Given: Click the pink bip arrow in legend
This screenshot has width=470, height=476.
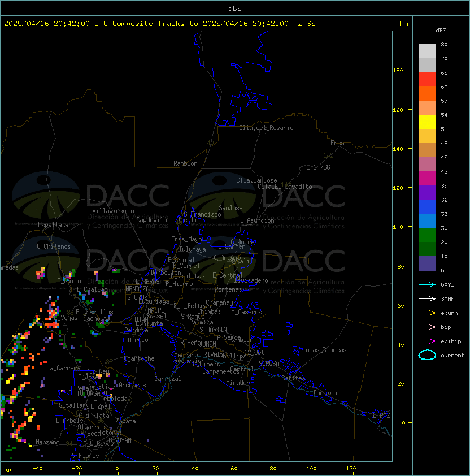Looking at the screenshot, I should pos(427,327).
